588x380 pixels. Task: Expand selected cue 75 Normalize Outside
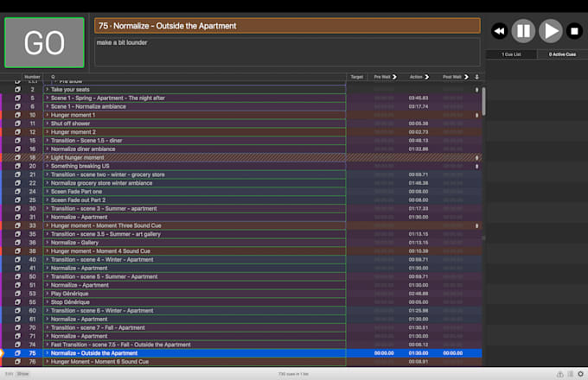pos(48,353)
